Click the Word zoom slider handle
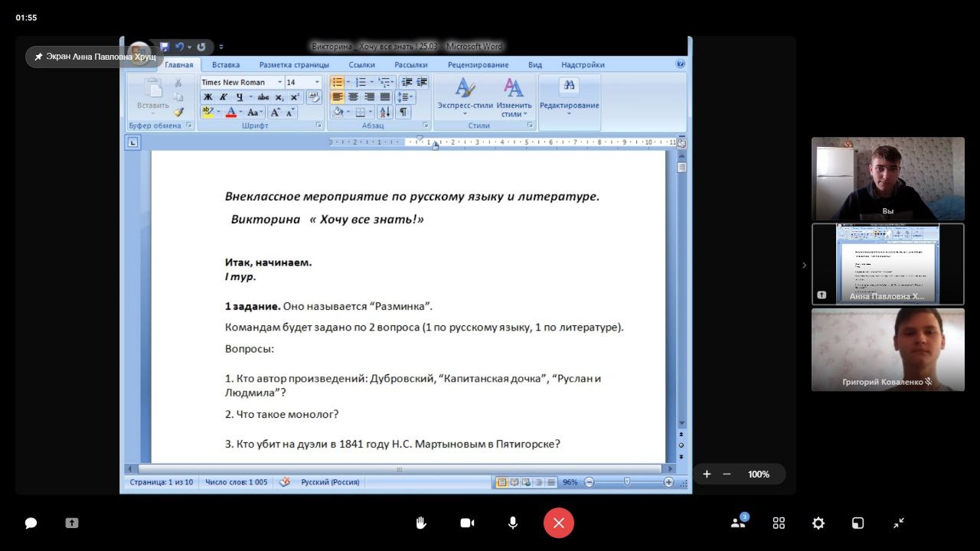The width and height of the screenshot is (980, 551). [627, 482]
